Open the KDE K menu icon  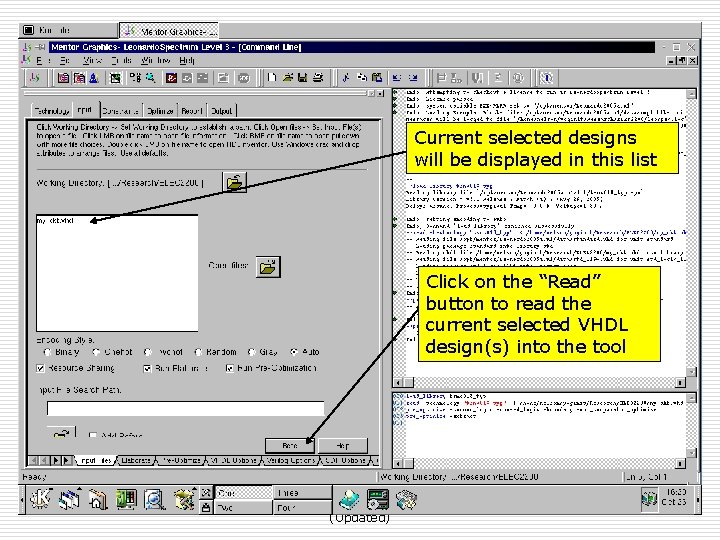(x=41, y=499)
